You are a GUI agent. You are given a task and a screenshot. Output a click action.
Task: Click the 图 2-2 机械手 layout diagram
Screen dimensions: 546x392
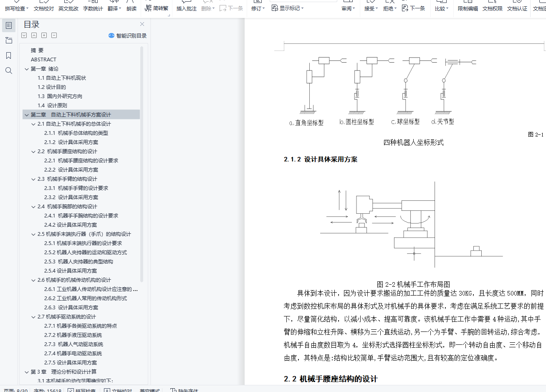point(412,224)
